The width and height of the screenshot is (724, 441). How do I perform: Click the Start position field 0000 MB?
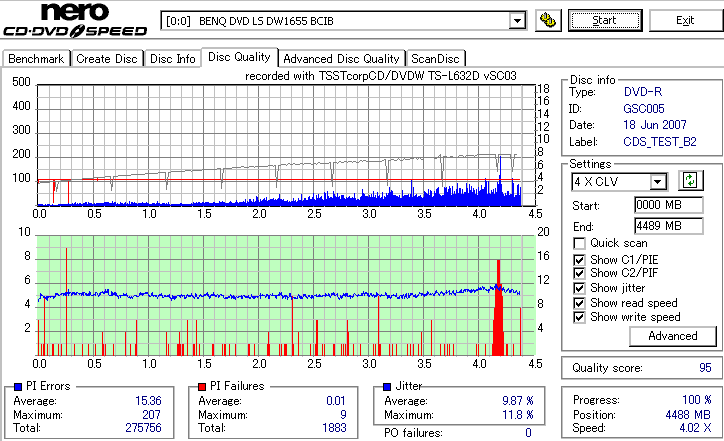[669, 205]
